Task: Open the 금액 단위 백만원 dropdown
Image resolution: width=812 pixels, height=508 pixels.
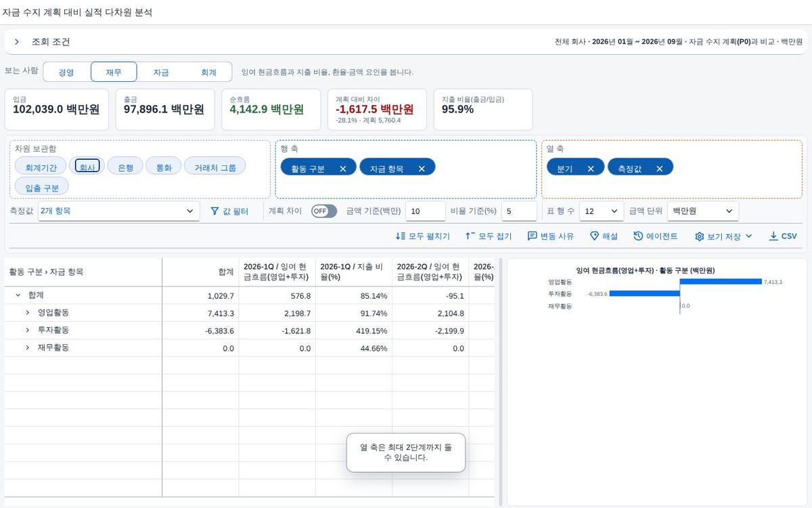Action: [x=703, y=211]
